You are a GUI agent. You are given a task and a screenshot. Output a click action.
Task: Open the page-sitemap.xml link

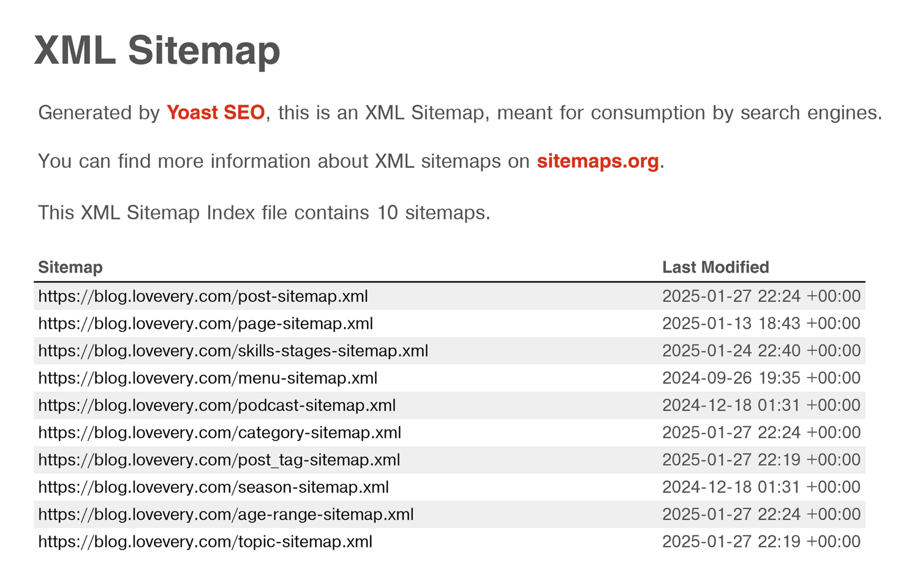coord(205,323)
